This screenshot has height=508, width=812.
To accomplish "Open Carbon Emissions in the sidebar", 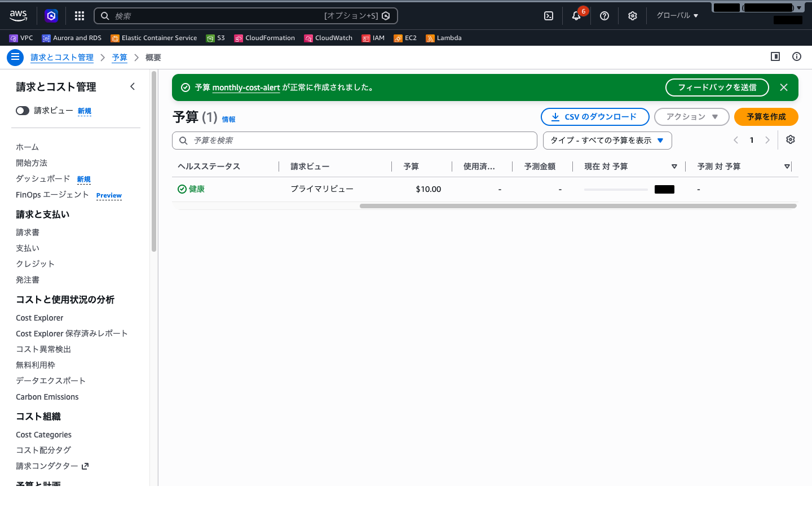I will click(47, 397).
